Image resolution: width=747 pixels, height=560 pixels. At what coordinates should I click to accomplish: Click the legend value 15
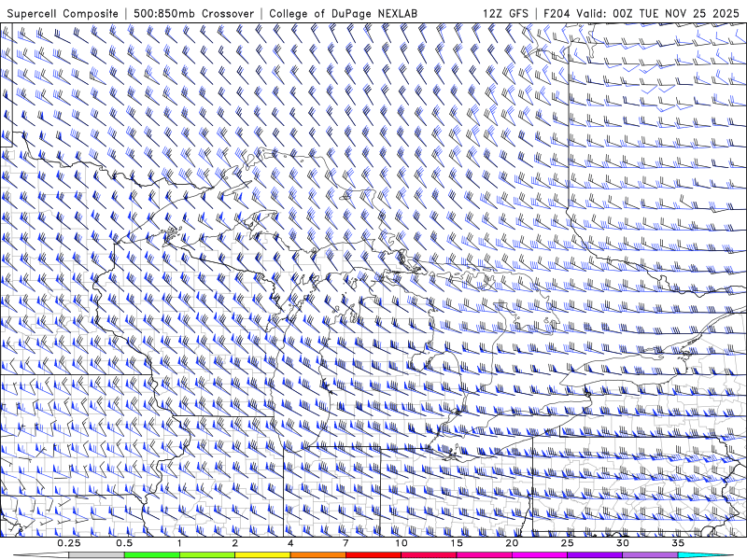tap(457, 543)
